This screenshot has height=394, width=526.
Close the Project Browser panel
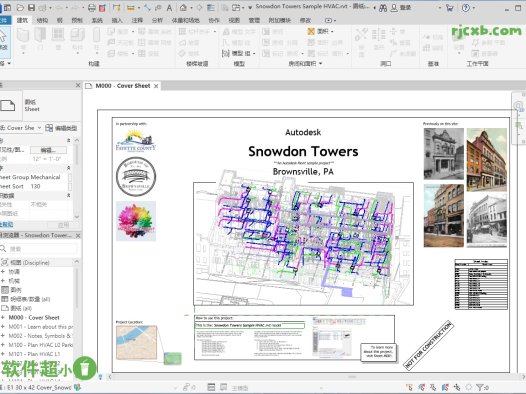[78, 235]
